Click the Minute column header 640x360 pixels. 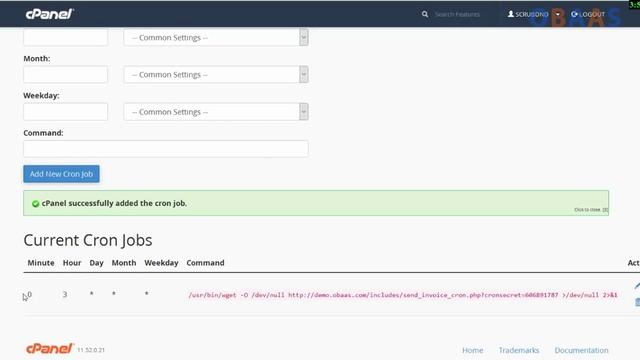coord(41,263)
